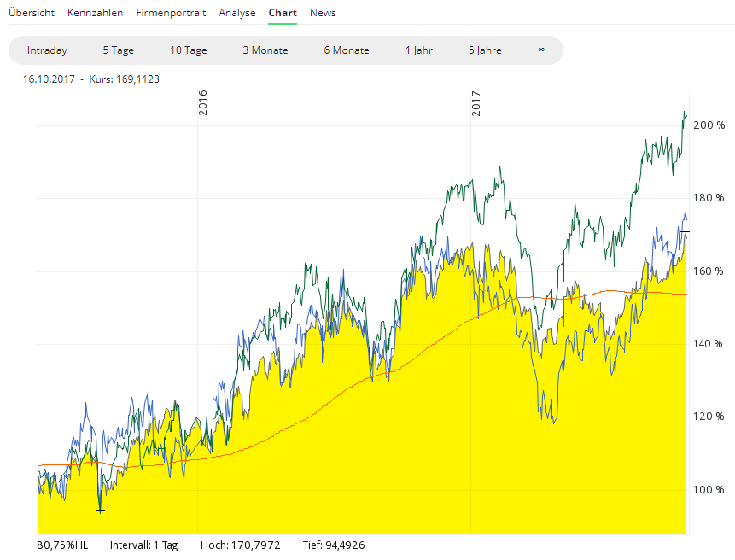Set chart range to Intraday
This screenshot has width=735, height=560.
pyautogui.click(x=47, y=50)
